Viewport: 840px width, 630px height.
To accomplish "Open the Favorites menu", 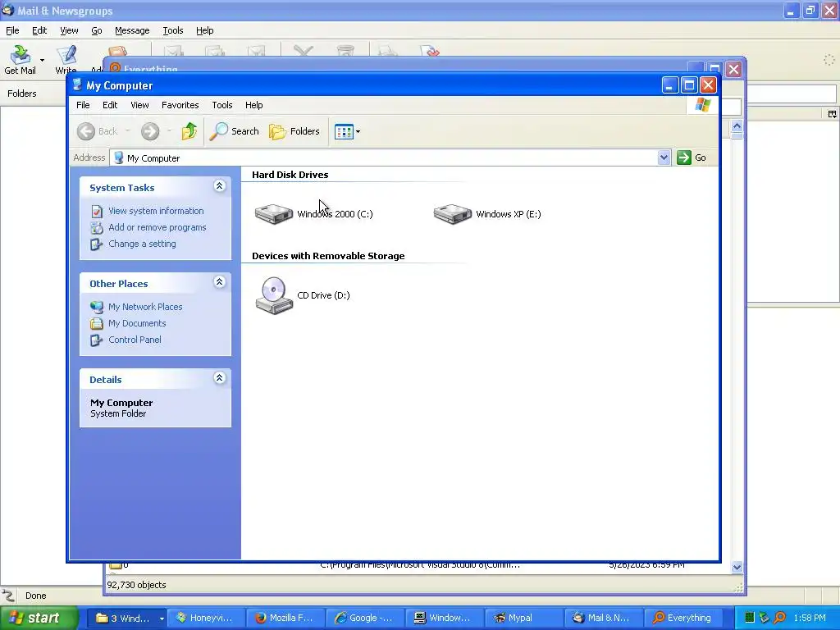I will click(x=180, y=105).
